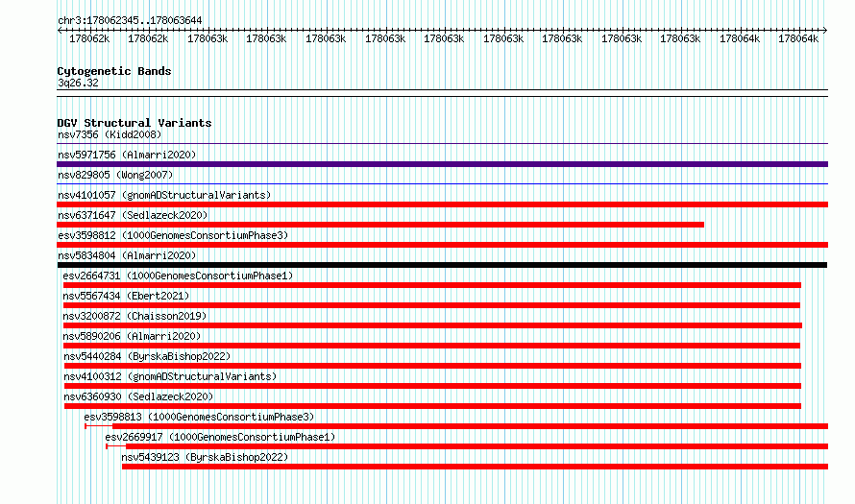
Task: Click nsv6360930 (Sedlazeck2020) label
Action: 138,396
